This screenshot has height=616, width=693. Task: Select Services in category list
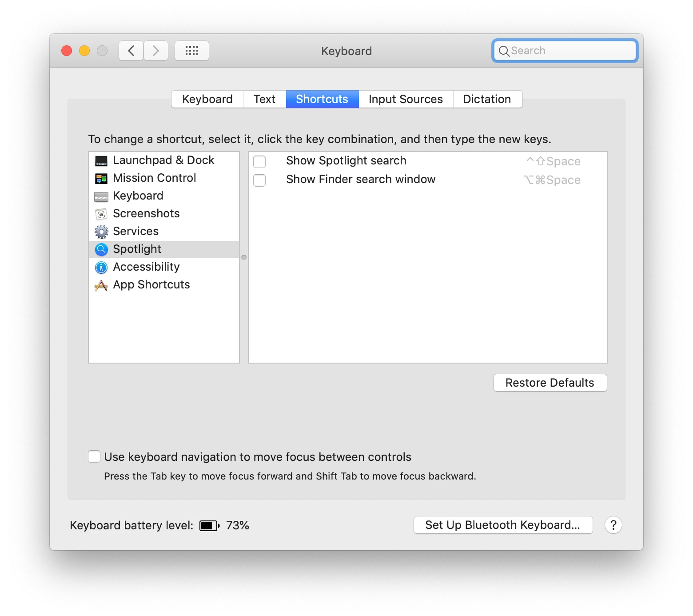(x=164, y=232)
